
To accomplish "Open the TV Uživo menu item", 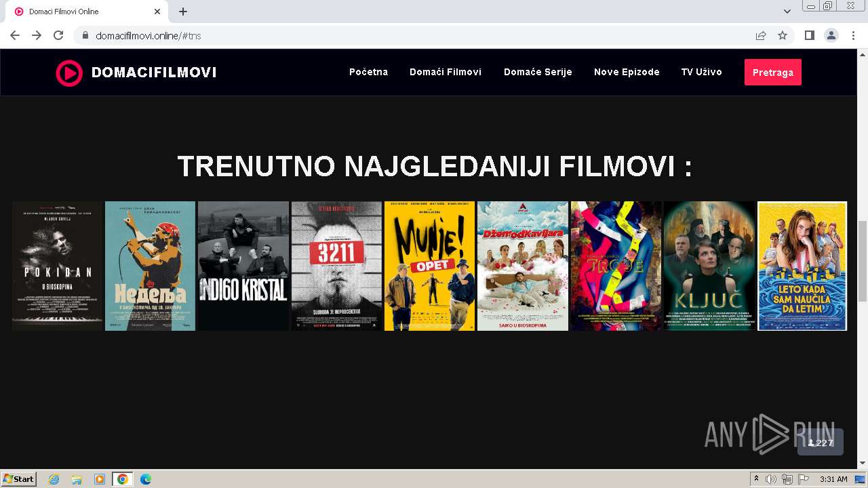I will tap(702, 72).
